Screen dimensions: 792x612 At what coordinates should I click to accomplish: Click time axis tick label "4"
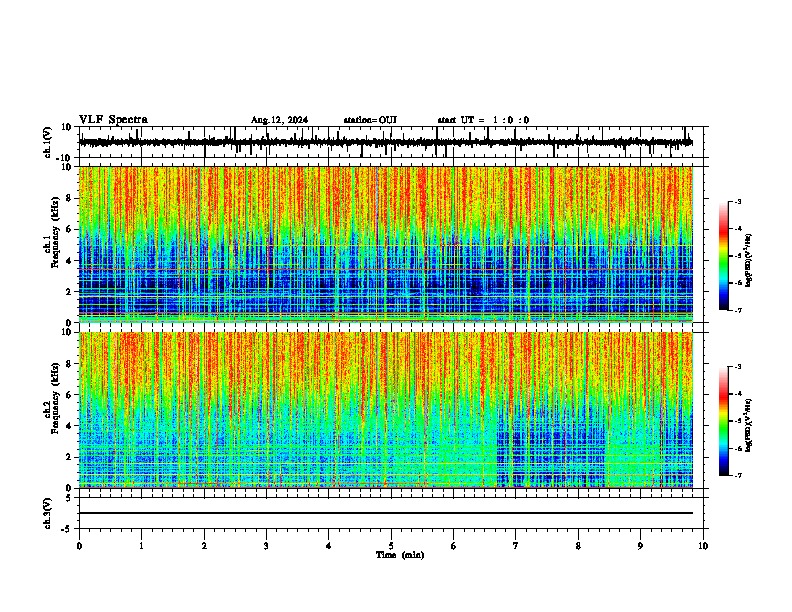pos(329,546)
